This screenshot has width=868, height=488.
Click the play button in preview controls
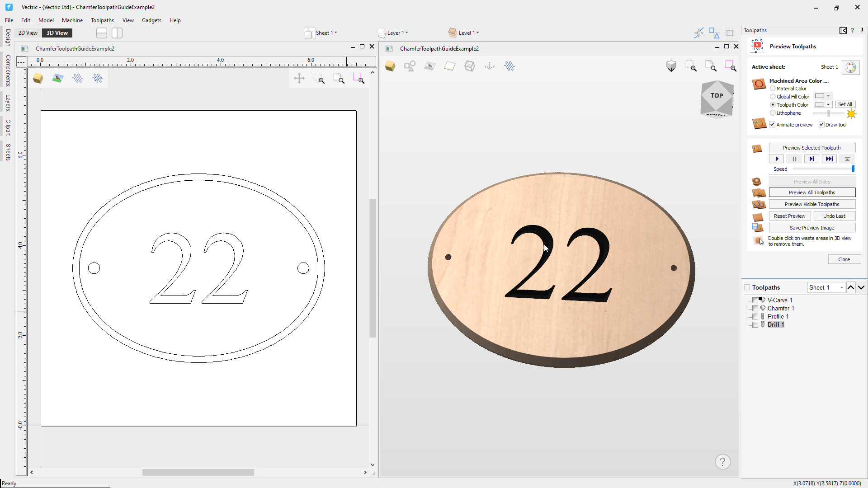(777, 159)
